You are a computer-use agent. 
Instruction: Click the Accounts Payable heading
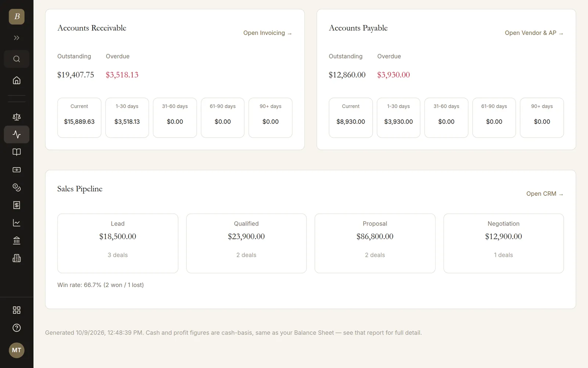click(x=358, y=28)
